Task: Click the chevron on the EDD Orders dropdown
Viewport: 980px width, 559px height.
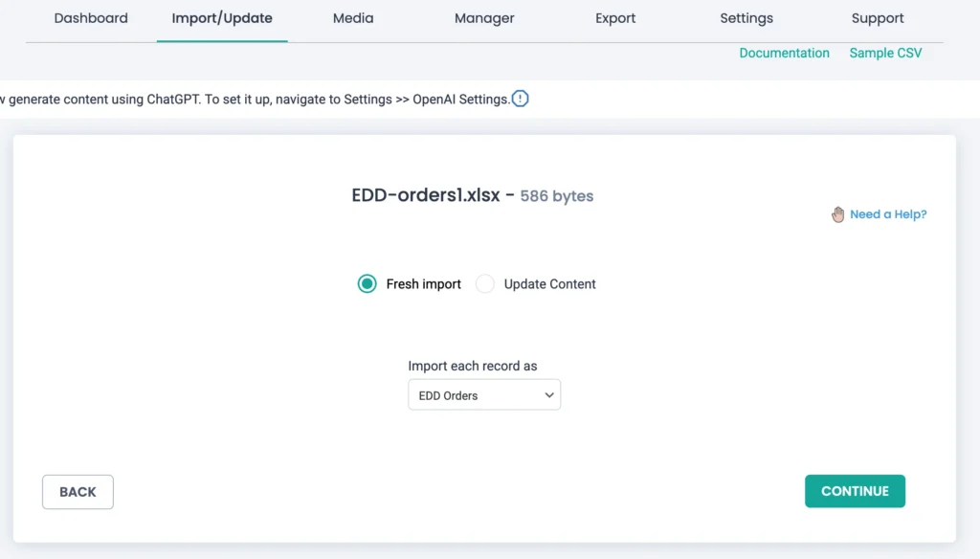Action: (x=548, y=394)
